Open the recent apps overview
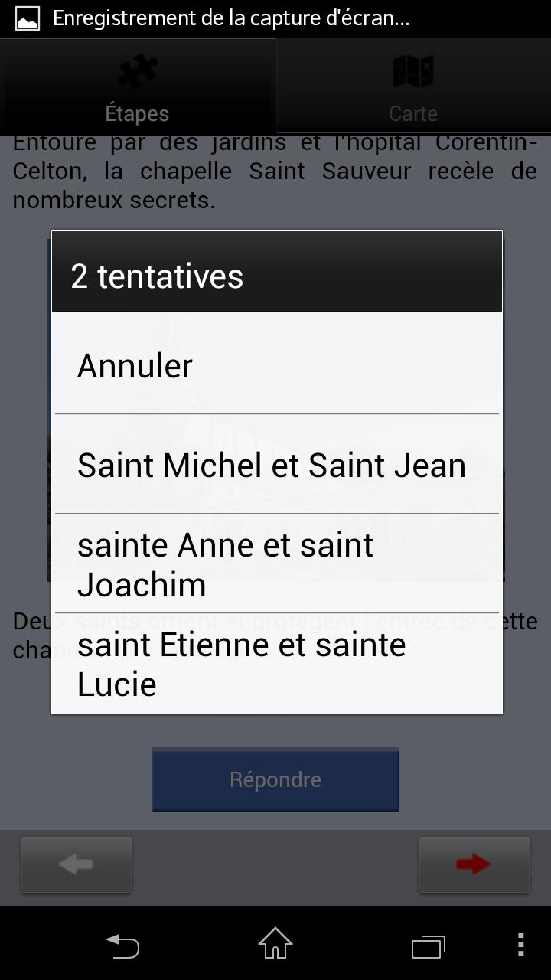The height and width of the screenshot is (980, 551). 429,946
